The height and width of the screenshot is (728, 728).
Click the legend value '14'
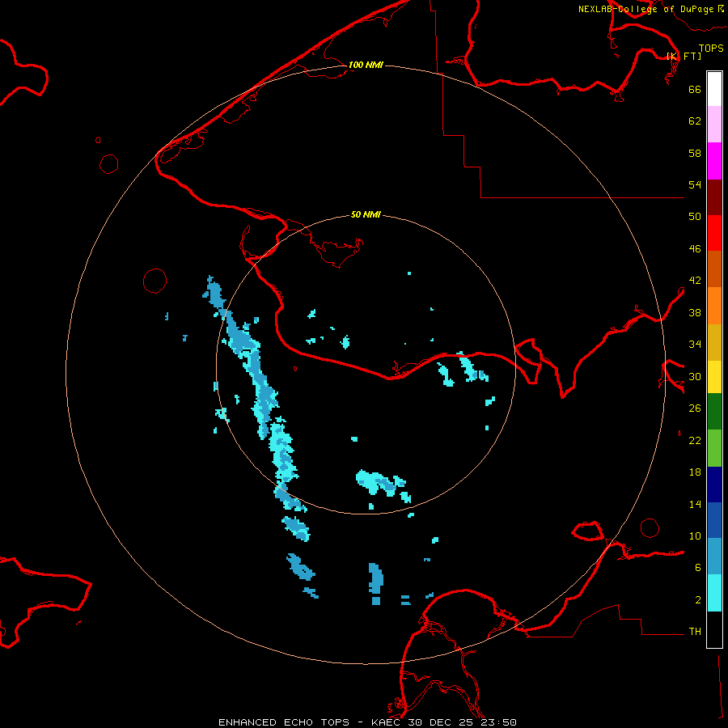pos(695,504)
